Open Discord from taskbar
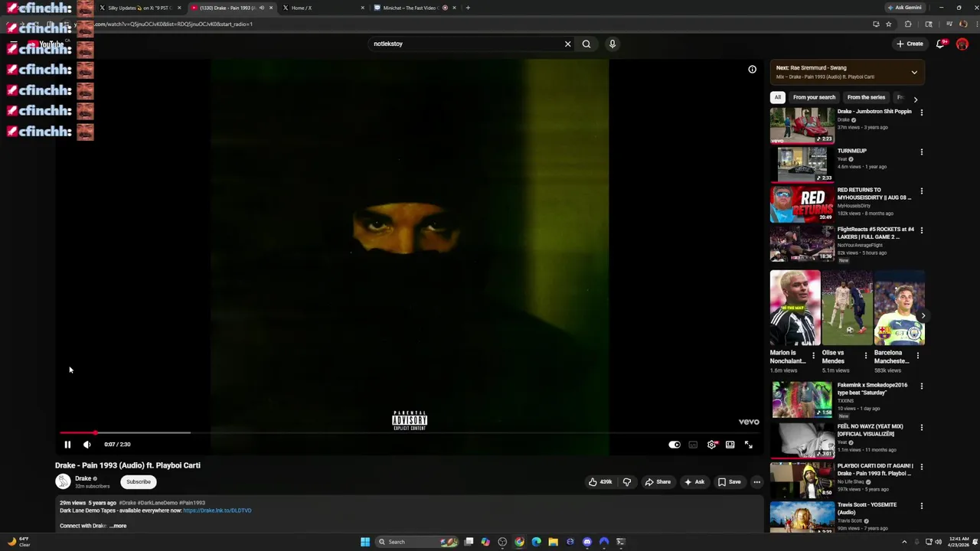 [587, 542]
